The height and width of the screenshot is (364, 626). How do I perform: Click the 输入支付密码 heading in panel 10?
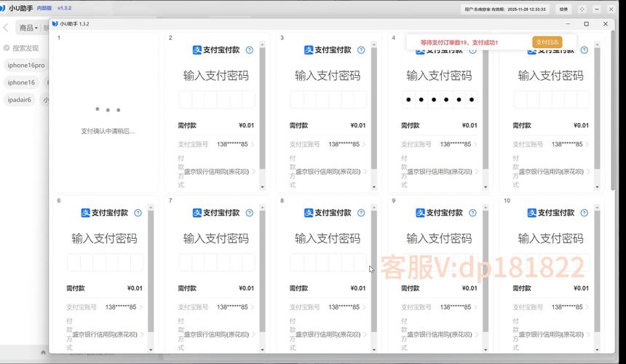tap(550, 238)
